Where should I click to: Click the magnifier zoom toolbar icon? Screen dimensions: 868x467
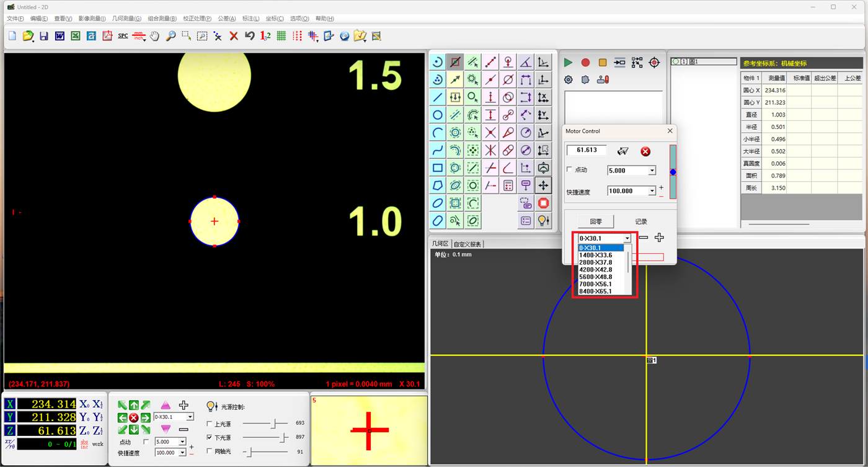(x=170, y=36)
